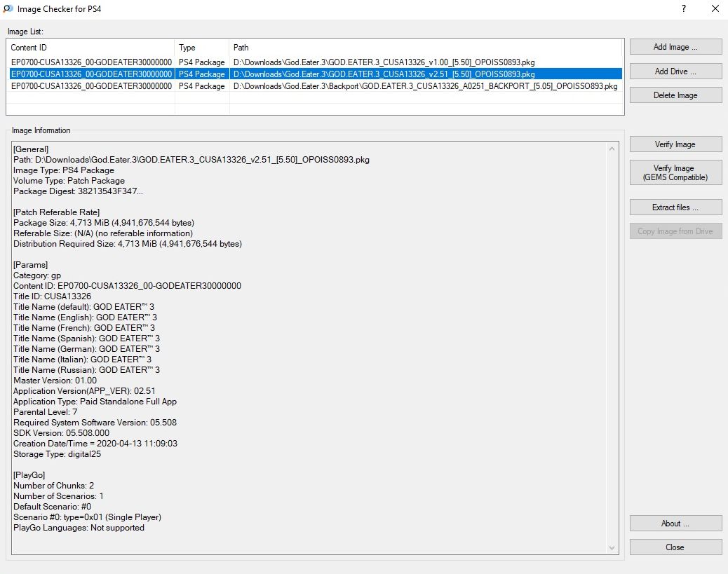Viewport: 728px width, 574px height.
Task: Click Scenario #0: type=0x01 (Single Player) line
Action: [87, 517]
